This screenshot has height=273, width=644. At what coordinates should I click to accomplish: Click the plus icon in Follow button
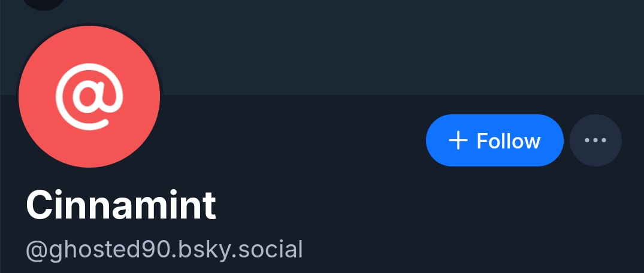458,141
